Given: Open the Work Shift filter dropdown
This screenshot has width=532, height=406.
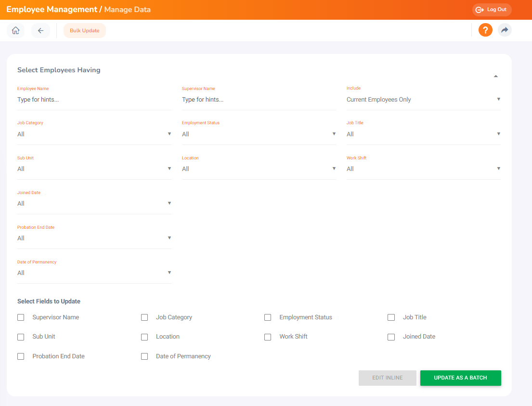Looking at the screenshot, I should [423, 169].
